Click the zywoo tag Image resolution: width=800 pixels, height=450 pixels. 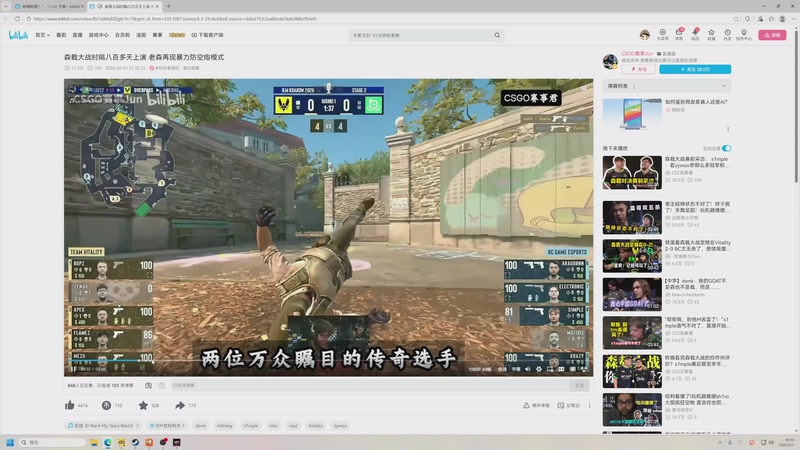pos(340,426)
